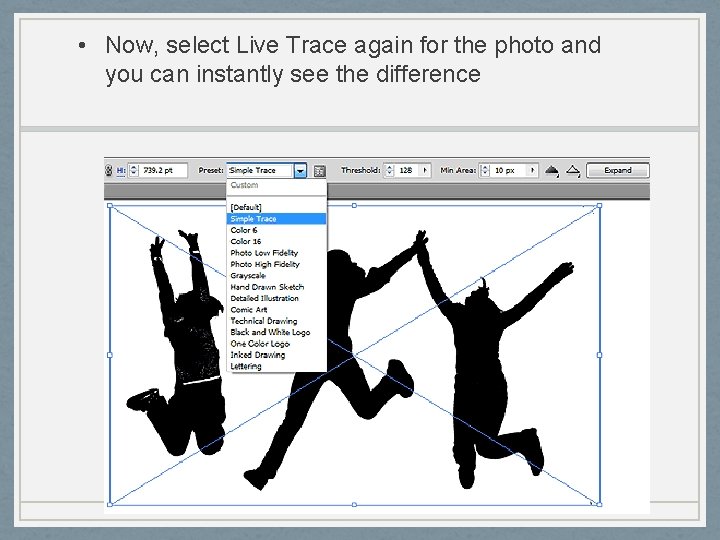The image size is (720, 540).
Task: Select Simple Trace in the list
Action: tap(276, 219)
